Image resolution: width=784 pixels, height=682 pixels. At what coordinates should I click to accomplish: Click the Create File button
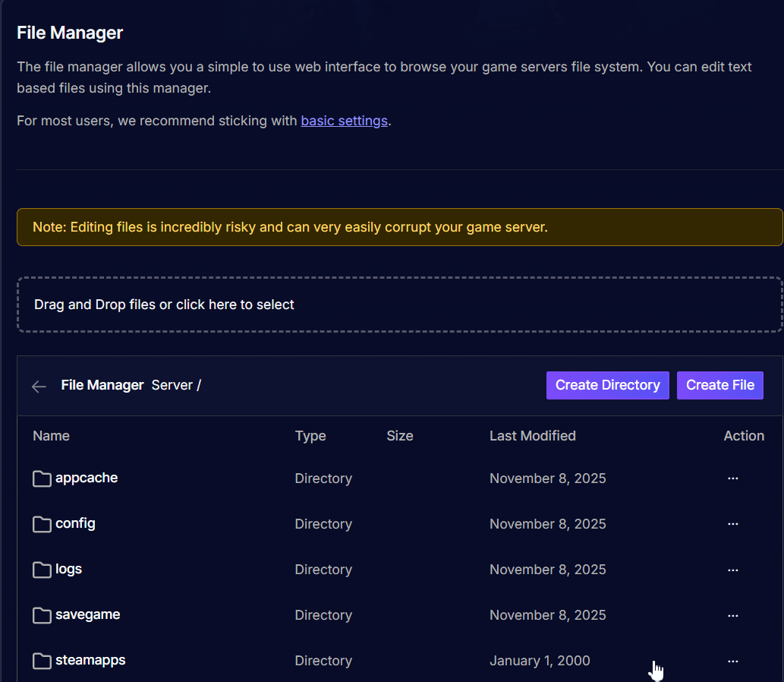coord(719,385)
